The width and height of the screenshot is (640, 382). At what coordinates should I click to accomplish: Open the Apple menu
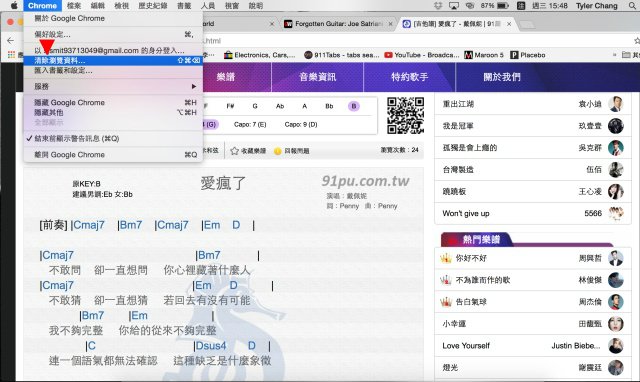(x=14, y=6)
